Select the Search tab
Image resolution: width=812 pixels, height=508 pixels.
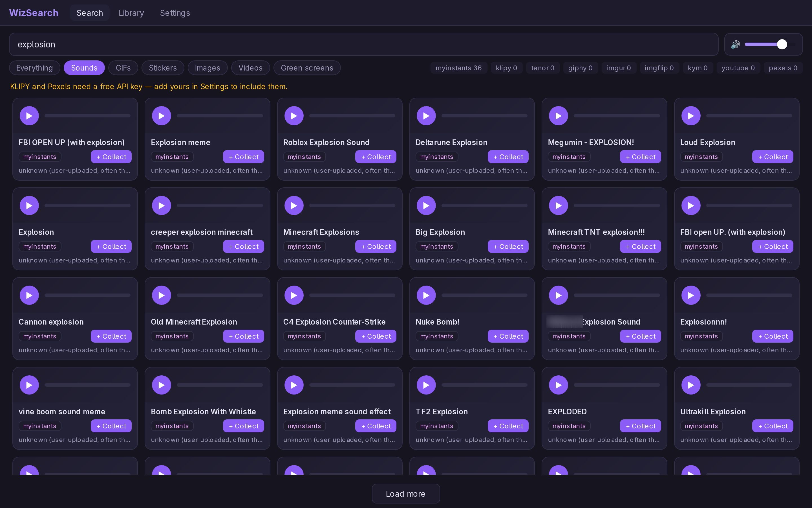pyautogui.click(x=90, y=13)
